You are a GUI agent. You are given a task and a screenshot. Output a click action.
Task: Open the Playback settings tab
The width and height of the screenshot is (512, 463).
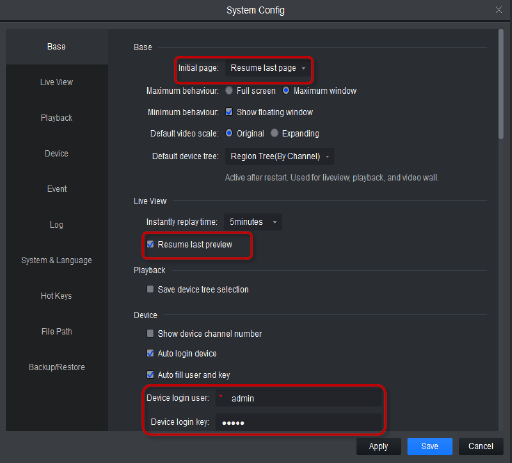click(x=57, y=118)
